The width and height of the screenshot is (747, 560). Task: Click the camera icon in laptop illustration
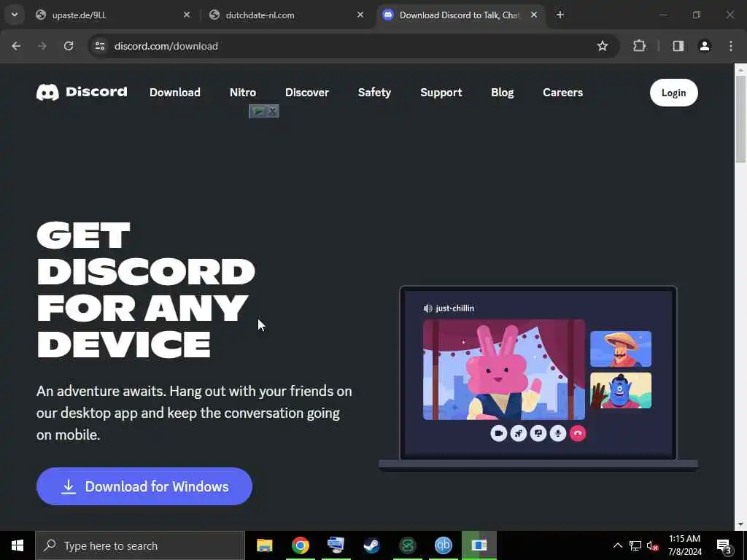(498, 433)
